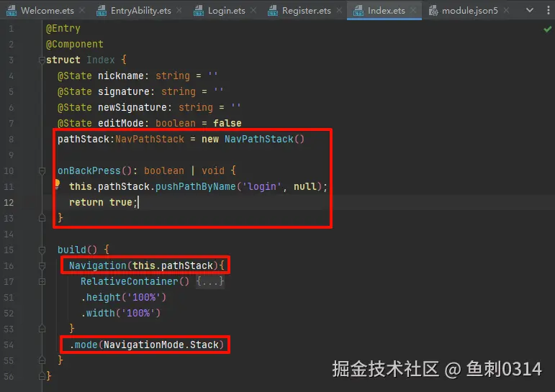This screenshot has height=392, width=555.
Task: Expand the folded RelativeContainer block
Action: (42, 282)
